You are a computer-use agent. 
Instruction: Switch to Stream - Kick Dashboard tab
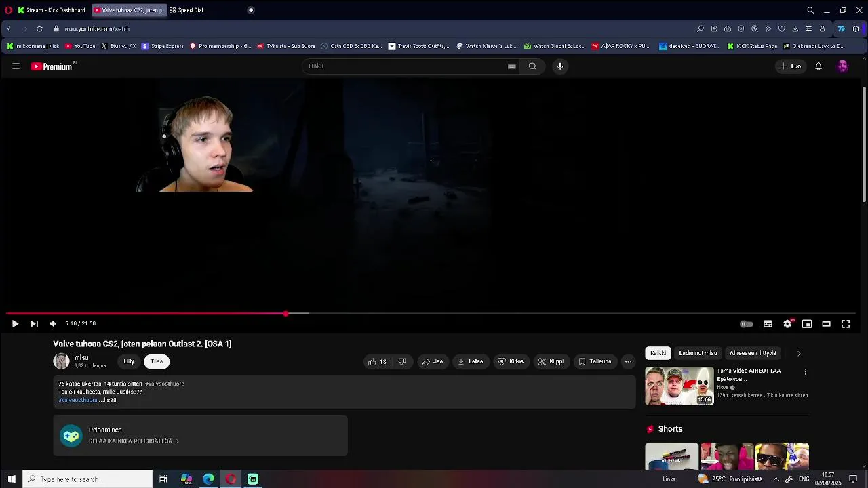52,10
